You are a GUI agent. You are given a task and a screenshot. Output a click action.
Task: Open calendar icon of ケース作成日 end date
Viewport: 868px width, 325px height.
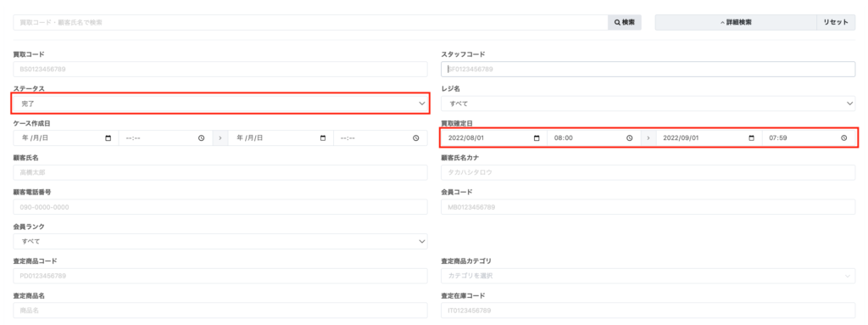[x=323, y=138]
